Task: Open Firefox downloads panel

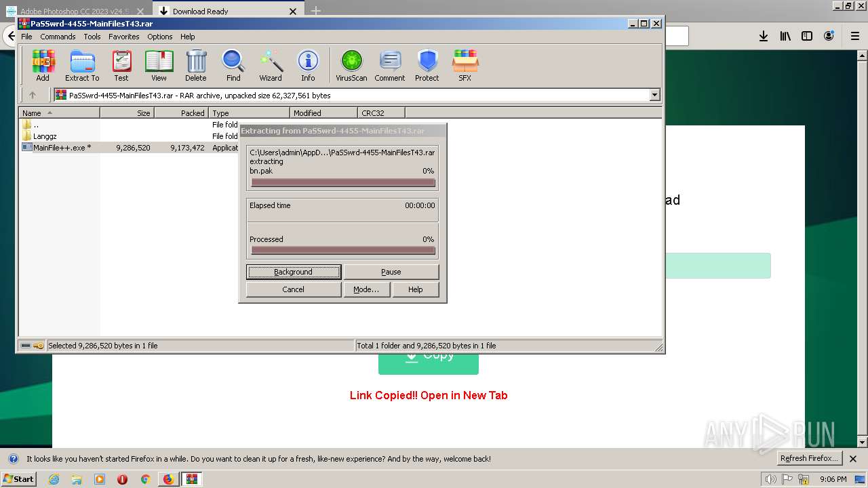Action: click(x=764, y=37)
